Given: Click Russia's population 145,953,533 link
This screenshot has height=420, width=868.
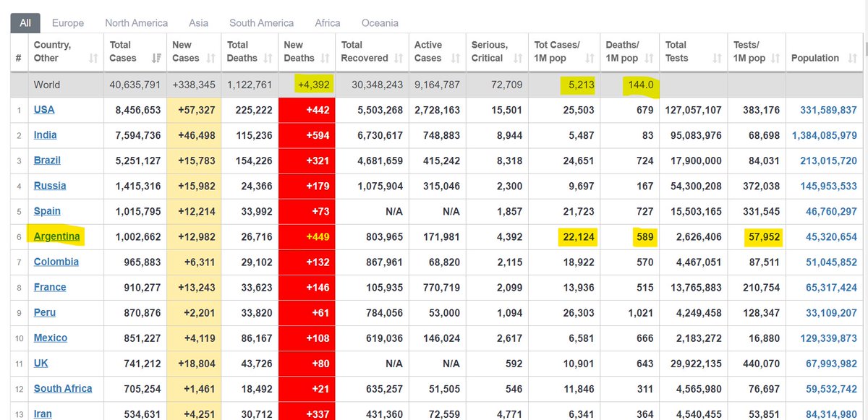Looking at the screenshot, I should click(x=828, y=186).
